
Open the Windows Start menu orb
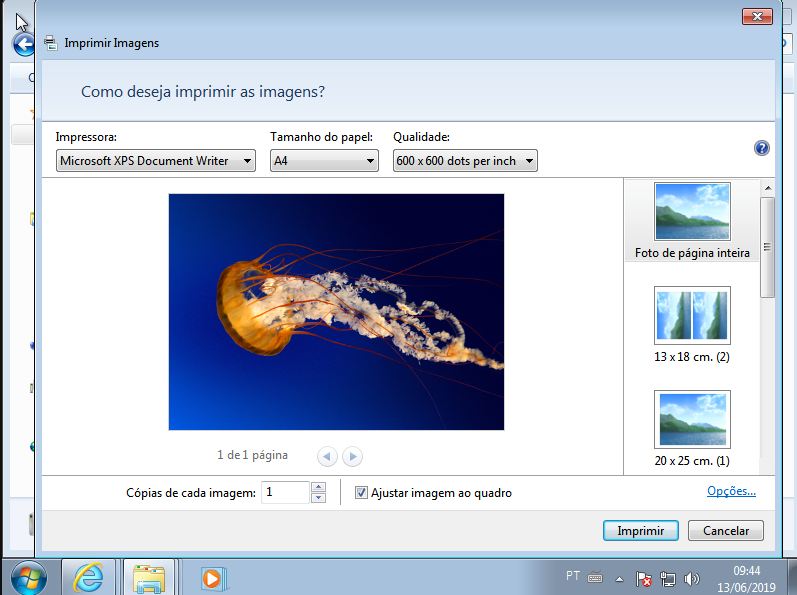(x=28, y=578)
